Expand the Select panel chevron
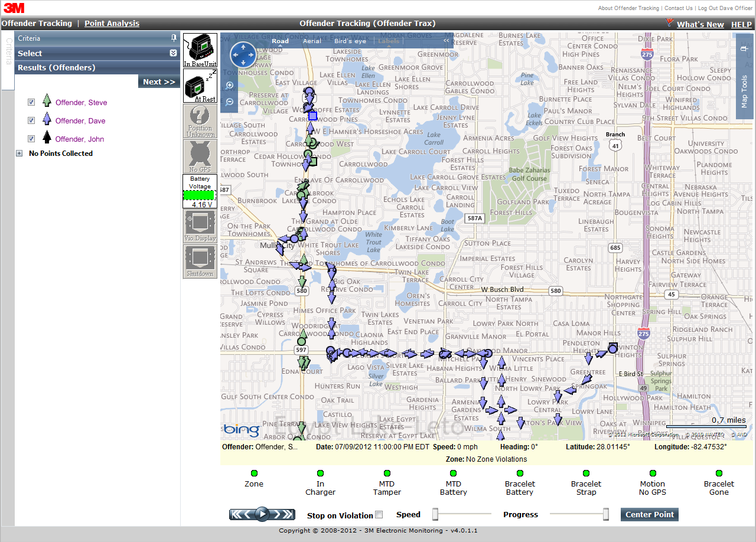Image resolution: width=756 pixels, height=542 pixels. [x=173, y=53]
